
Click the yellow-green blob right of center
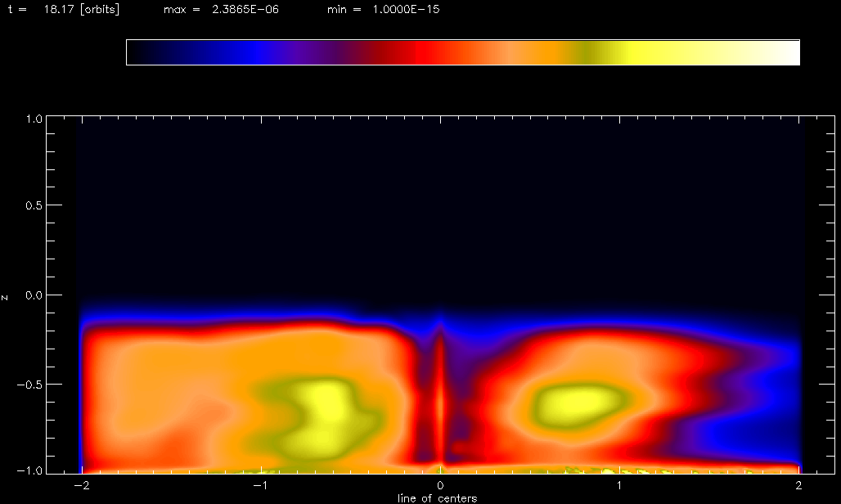(x=577, y=403)
